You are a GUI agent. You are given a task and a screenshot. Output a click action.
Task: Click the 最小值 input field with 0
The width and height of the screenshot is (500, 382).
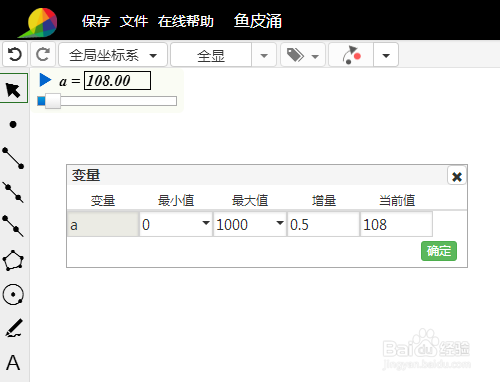coord(176,224)
